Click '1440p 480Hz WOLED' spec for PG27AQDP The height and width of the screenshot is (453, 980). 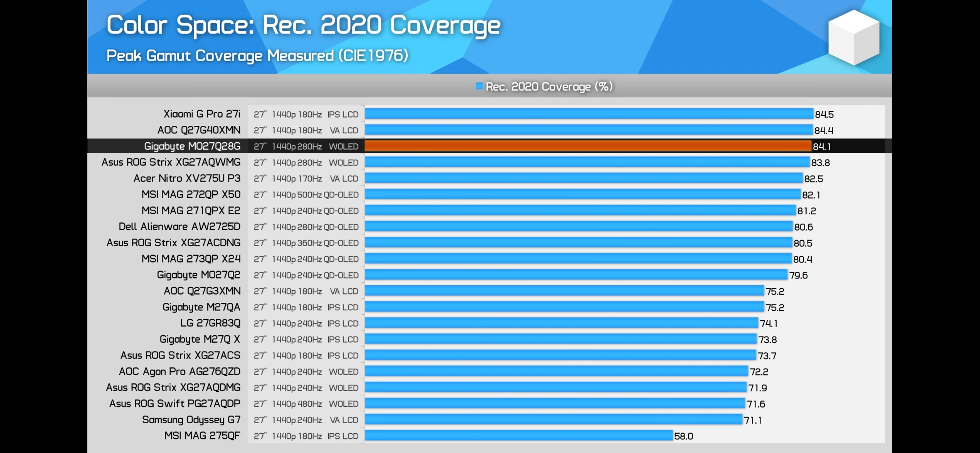pos(315,404)
